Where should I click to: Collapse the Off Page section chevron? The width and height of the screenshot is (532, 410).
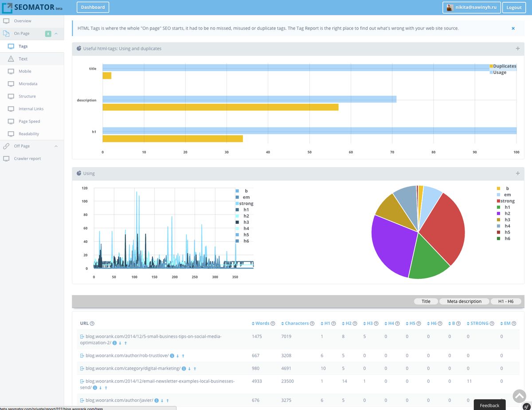(56, 146)
